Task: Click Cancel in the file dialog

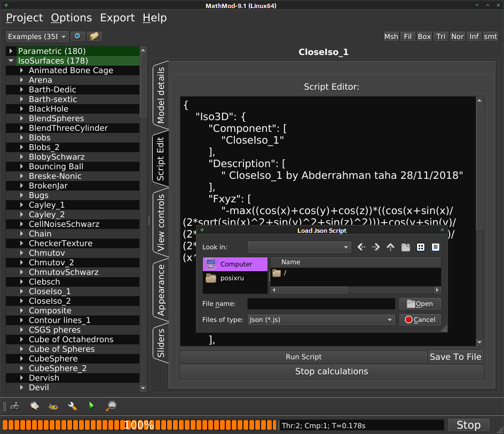Action: (x=420, y=320)
